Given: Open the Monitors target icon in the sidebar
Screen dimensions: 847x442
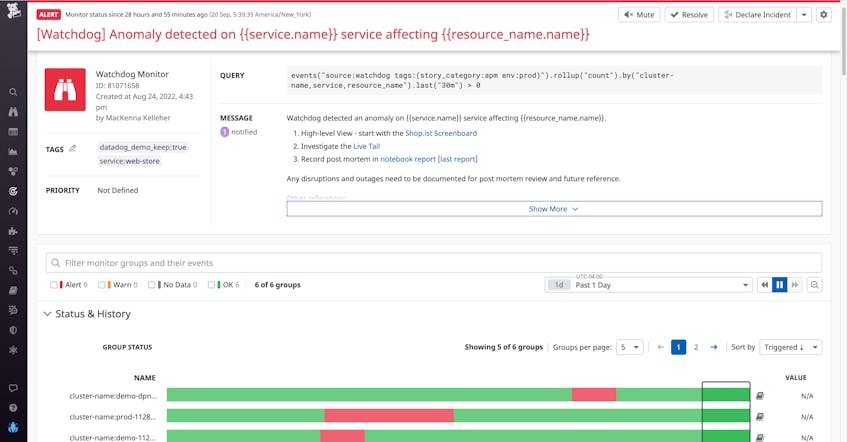Looking at the screenshot, I should [x=13, y=191].
